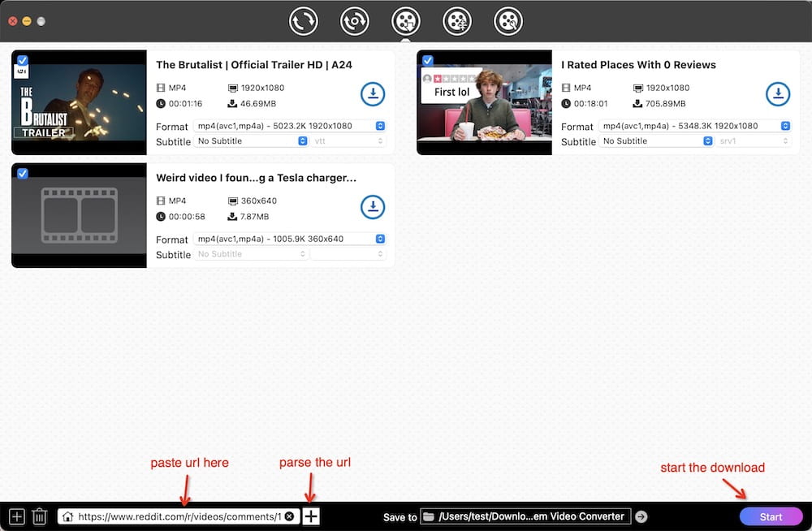Download the Weird Tesla charger video
812x531 pixels.
[x=372, y=207]
